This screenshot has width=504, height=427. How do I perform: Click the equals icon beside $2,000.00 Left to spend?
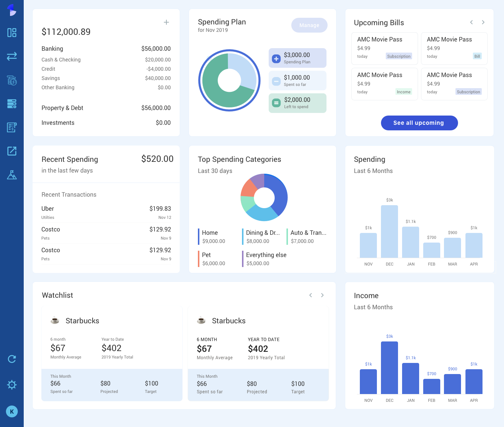click(276, 103)
